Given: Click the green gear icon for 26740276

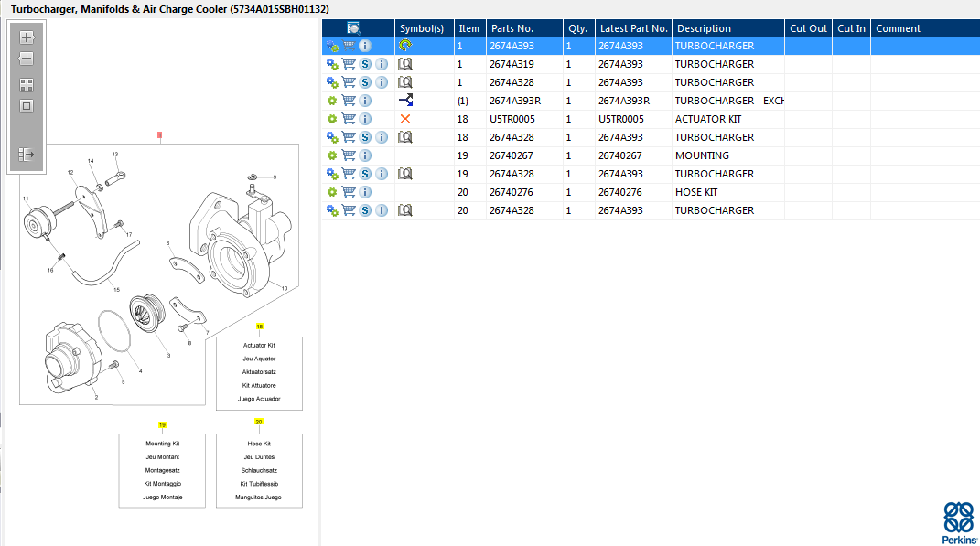Looking at the screenshot, I should [332, 192].
